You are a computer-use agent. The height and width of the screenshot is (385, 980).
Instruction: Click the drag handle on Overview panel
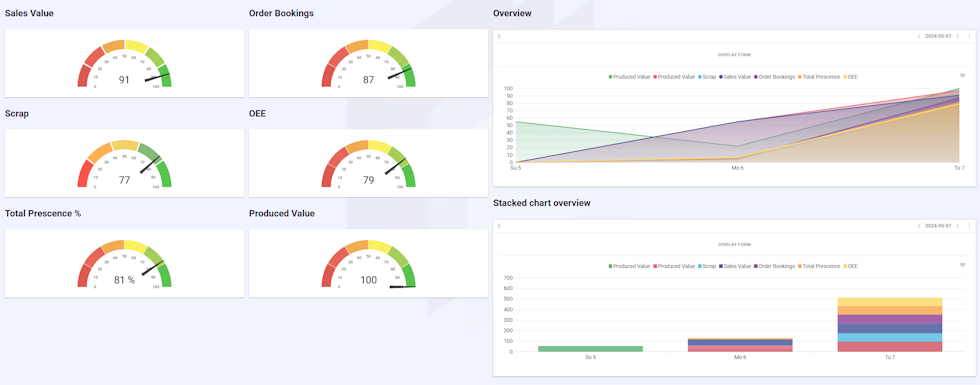coord(499,36)
